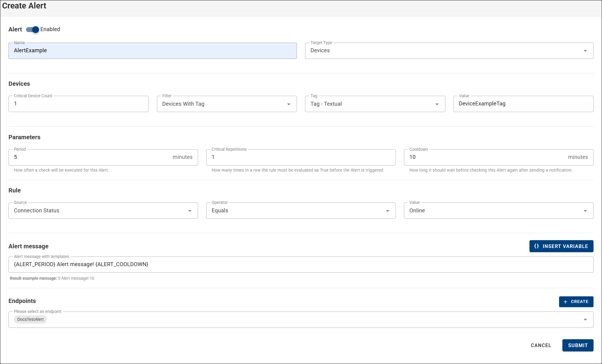Open the Filter dropdown Devices With Tag

click(x=227, y=104)
